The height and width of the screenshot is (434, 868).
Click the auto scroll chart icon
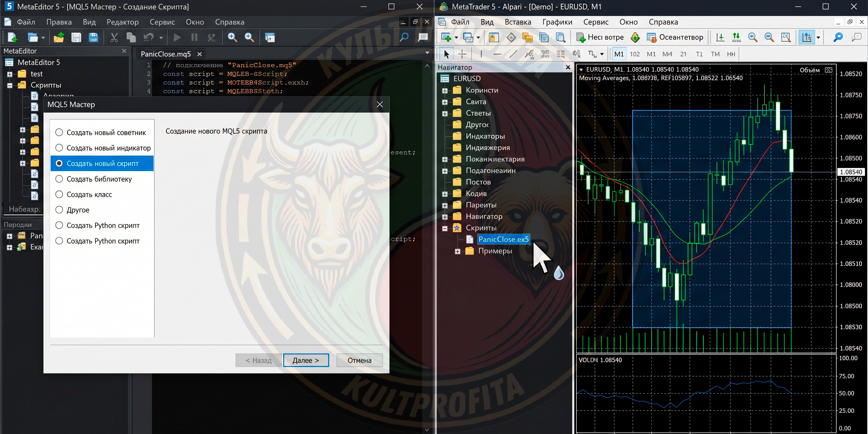(737, 37)
